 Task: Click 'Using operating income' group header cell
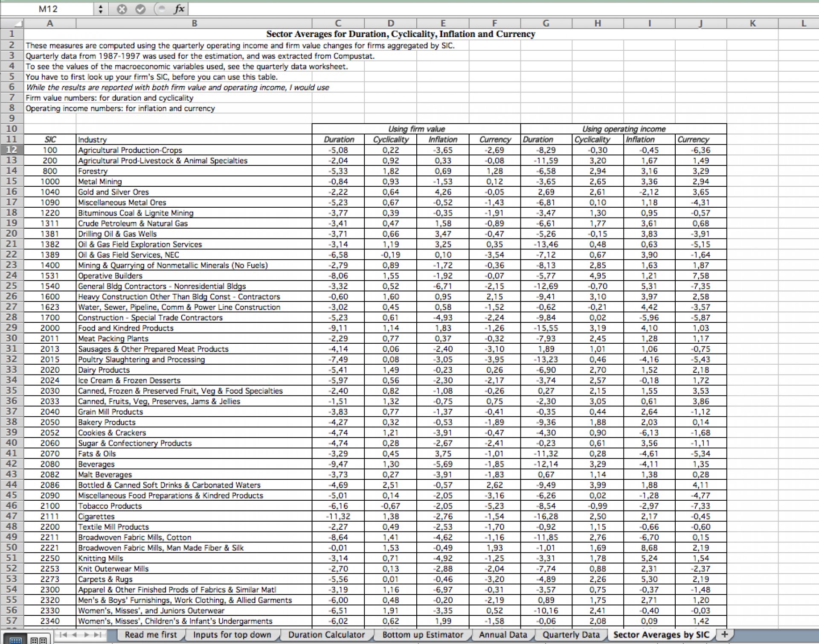pyautogui.click(x=624, y=129)
